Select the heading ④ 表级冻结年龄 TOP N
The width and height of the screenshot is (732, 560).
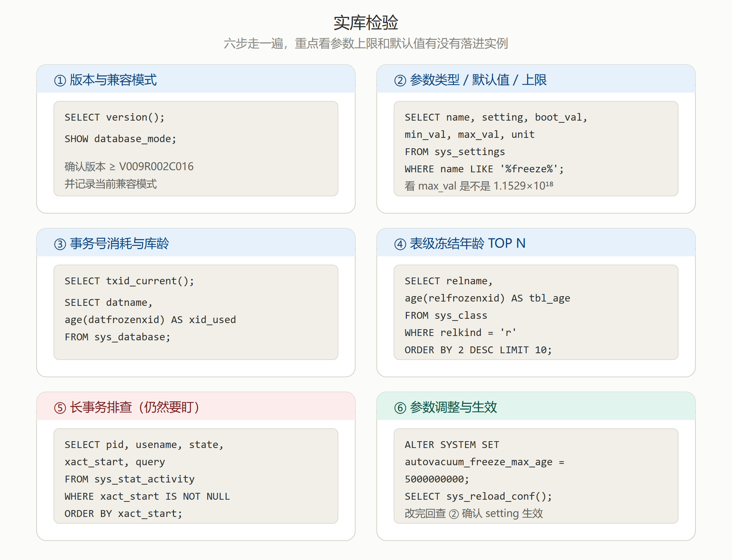(460, 243)
